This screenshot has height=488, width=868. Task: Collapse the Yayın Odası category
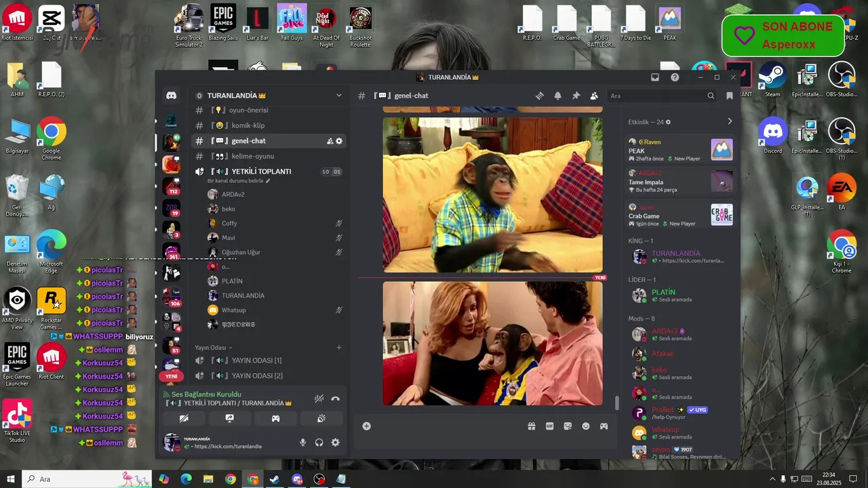pos(214,348)
